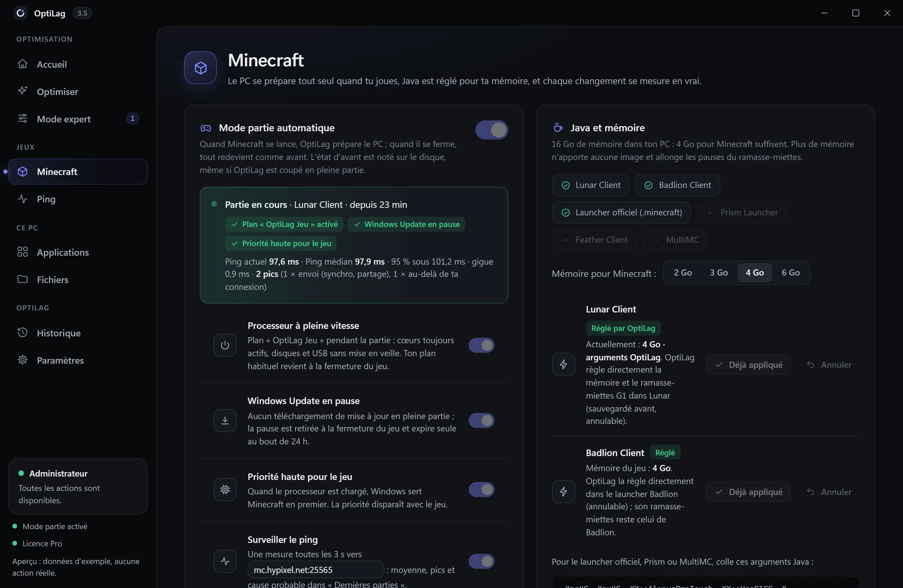Screen dimensions: 903x588
Task: Click the lightning icon in Badlion Client row
Action: tap(563, 492)
